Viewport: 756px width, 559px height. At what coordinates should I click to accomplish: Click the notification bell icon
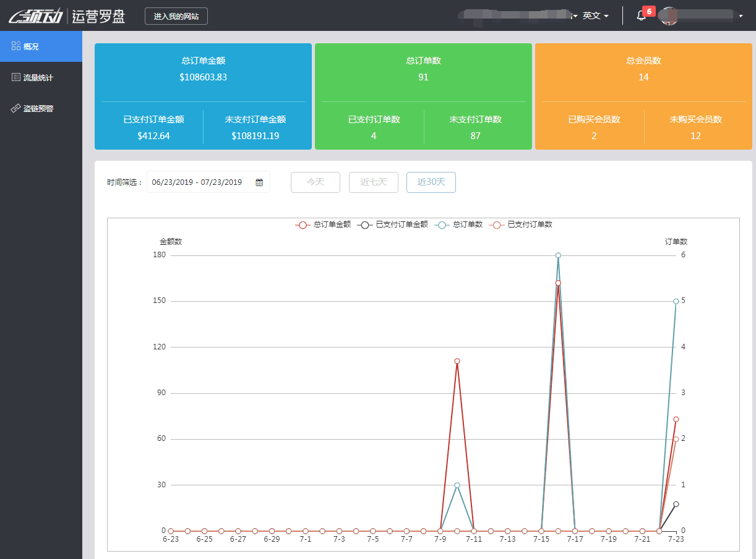(641, 16)
